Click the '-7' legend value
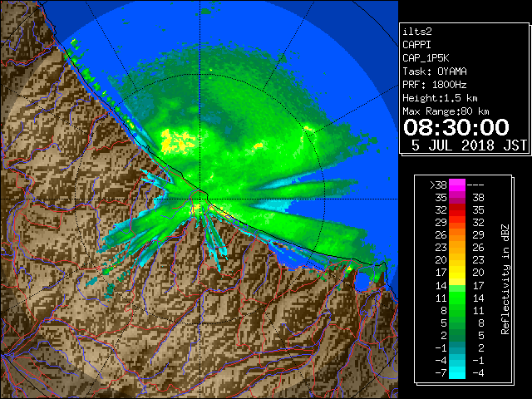The height and width of the screenshot is (399, 532). pos(441,373)
